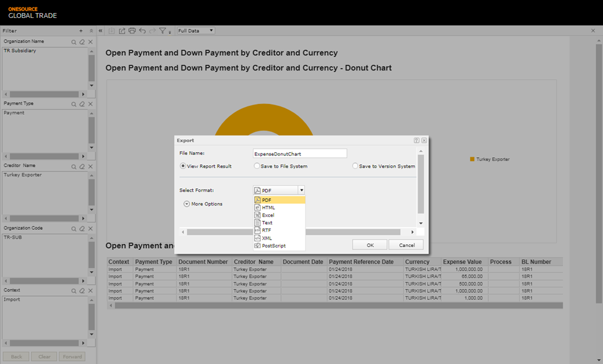Click the Forward button under the filters

[x=73, y=357]
